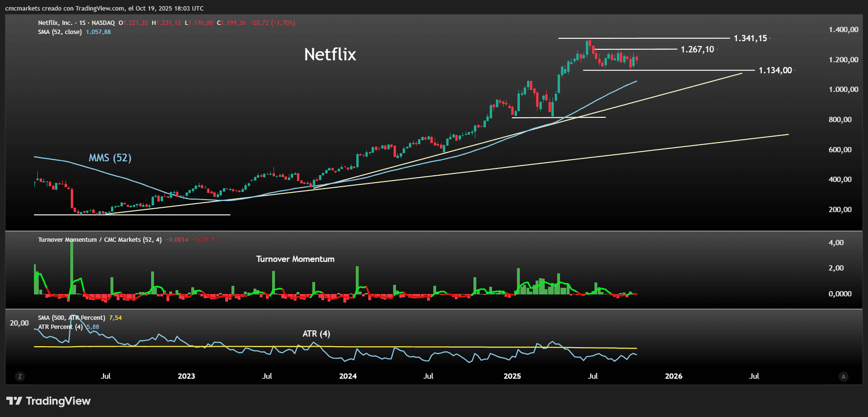This screenshot has width=868, height=417.
Task: Click the SMA value 1.057,88
Action: point(99,32)
